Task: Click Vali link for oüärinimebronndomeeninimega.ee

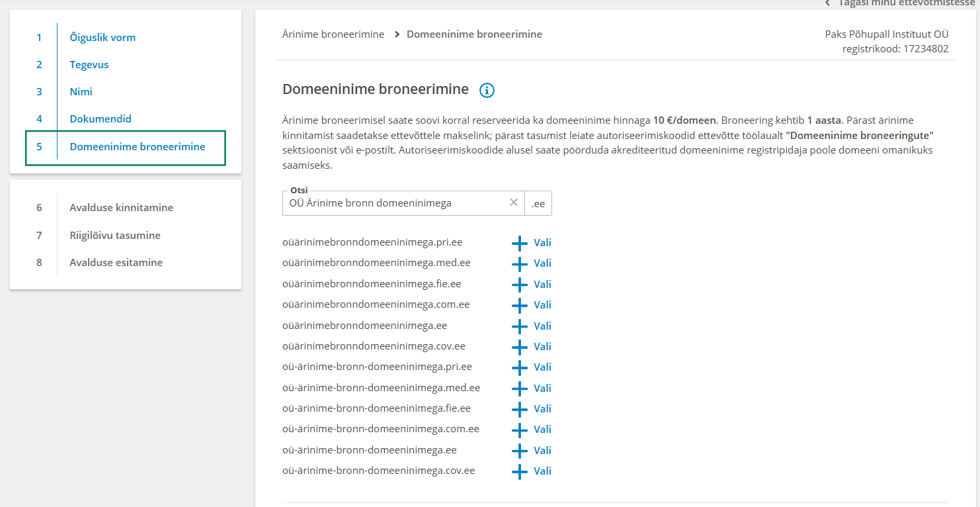Action: (542, 326)
